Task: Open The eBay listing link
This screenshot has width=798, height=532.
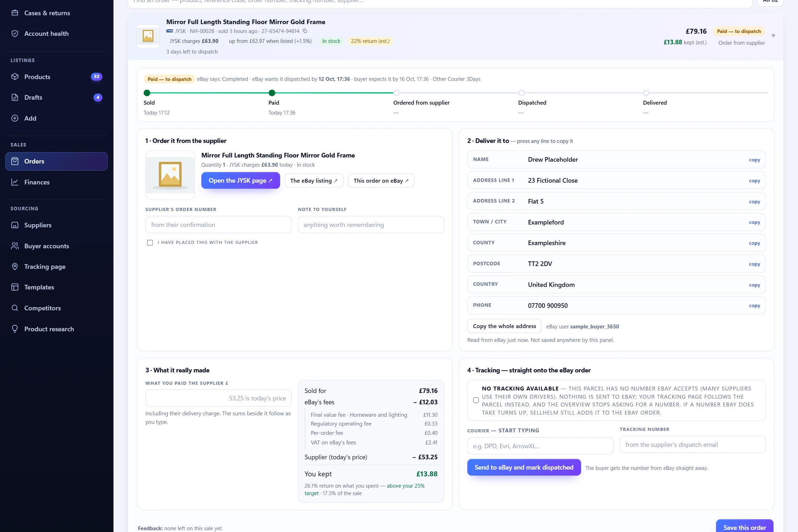Action: pyautogui.click(x=314, y=181)
